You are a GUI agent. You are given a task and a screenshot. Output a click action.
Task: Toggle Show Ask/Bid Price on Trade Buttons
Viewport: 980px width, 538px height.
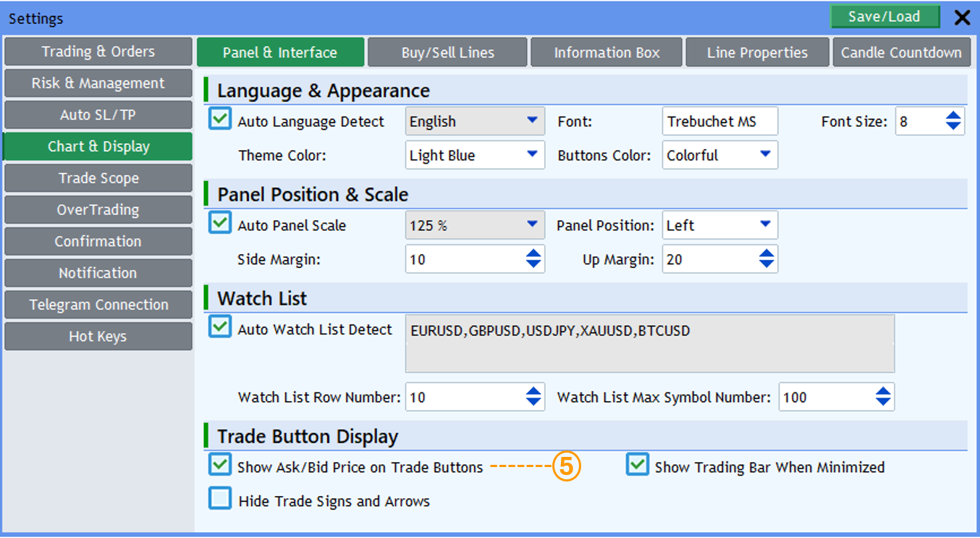point(220,464)
